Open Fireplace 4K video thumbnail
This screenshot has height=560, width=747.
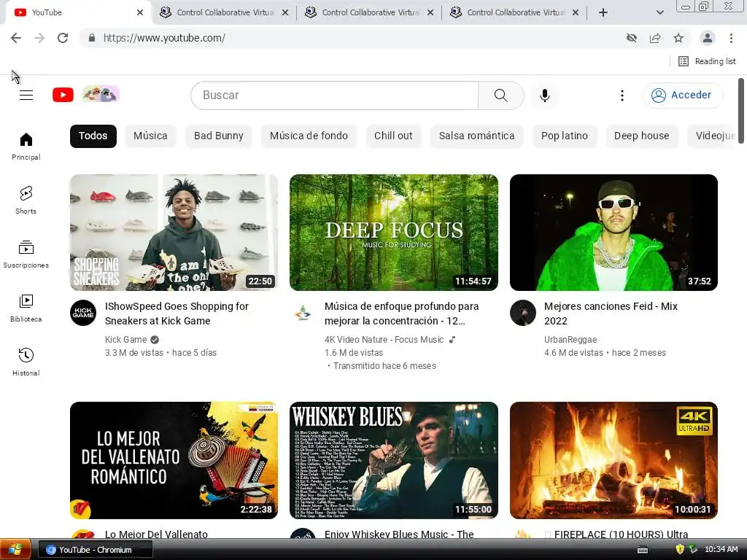click(x=614, y=461)
